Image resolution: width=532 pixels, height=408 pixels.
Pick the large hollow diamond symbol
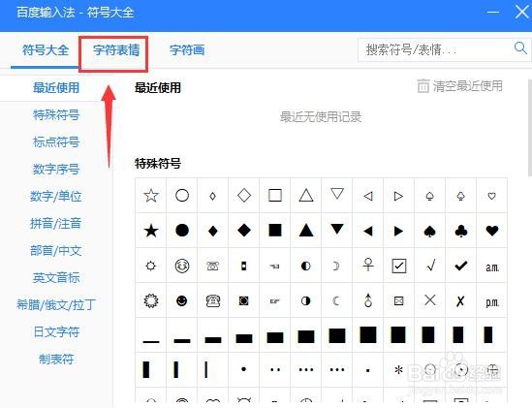click(x=244, y=196)
